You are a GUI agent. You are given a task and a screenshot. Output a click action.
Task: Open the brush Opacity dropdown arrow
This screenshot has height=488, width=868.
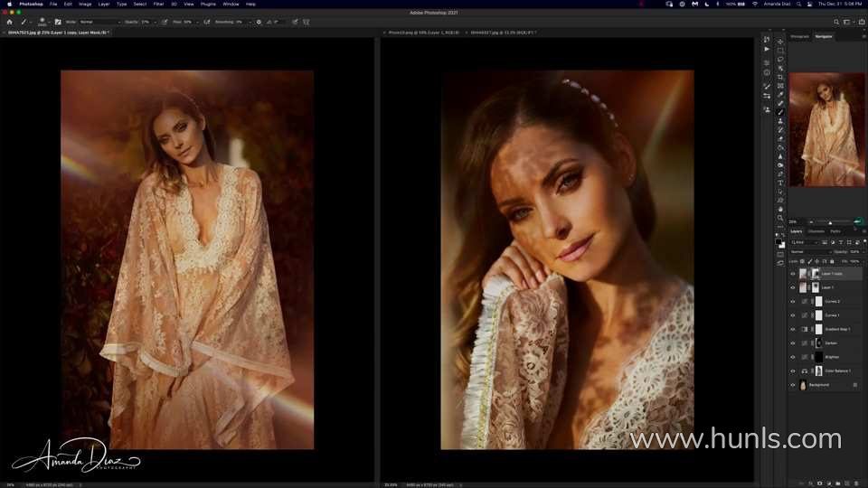click(155, 22)
